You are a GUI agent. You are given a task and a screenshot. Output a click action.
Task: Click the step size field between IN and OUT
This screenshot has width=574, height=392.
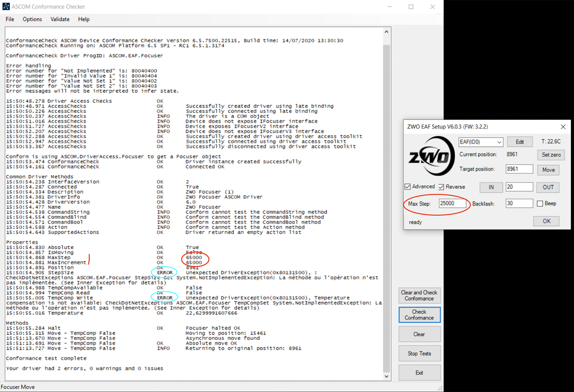tap(519, 187)
